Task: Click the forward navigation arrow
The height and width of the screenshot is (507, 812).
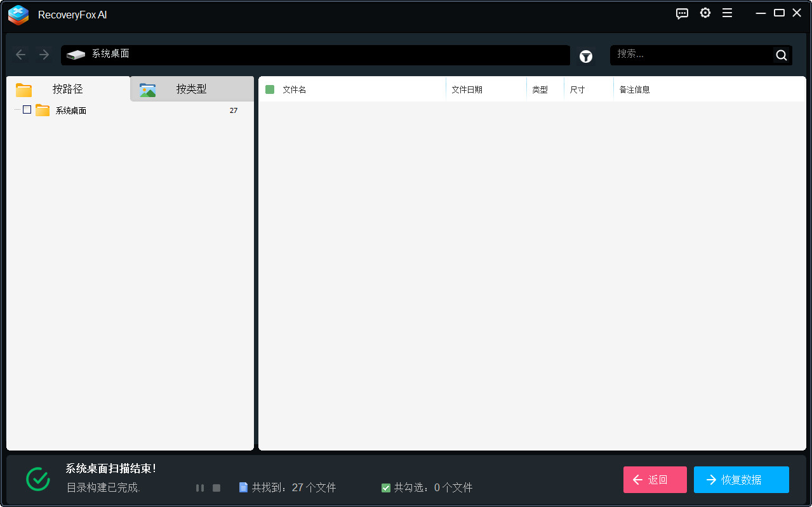Action: coord(43,55)
